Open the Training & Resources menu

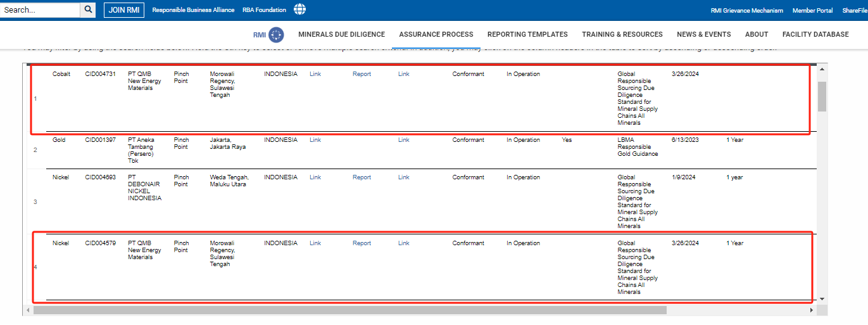622,35
